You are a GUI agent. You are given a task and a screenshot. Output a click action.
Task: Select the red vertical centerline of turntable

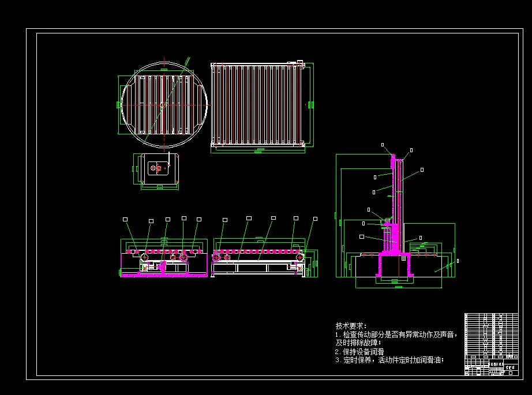pos(164,105)
